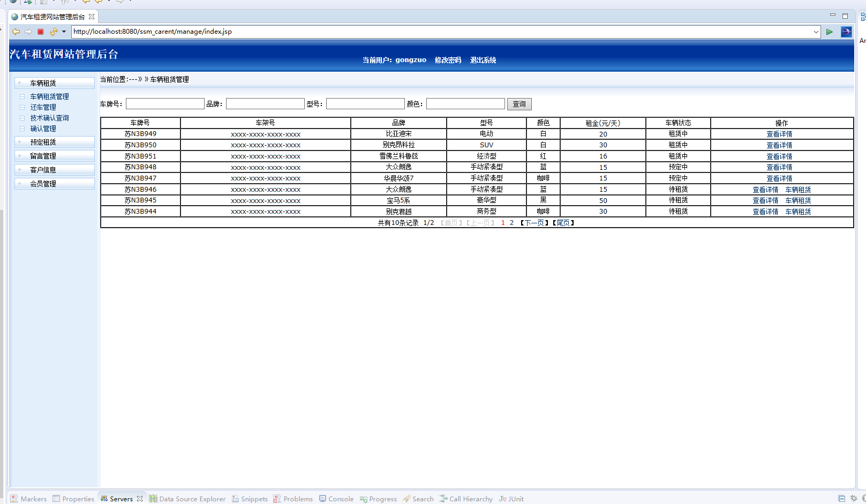Go to page 1 in pagination
This screenshot has width=866, height=504.
(503, 223)
